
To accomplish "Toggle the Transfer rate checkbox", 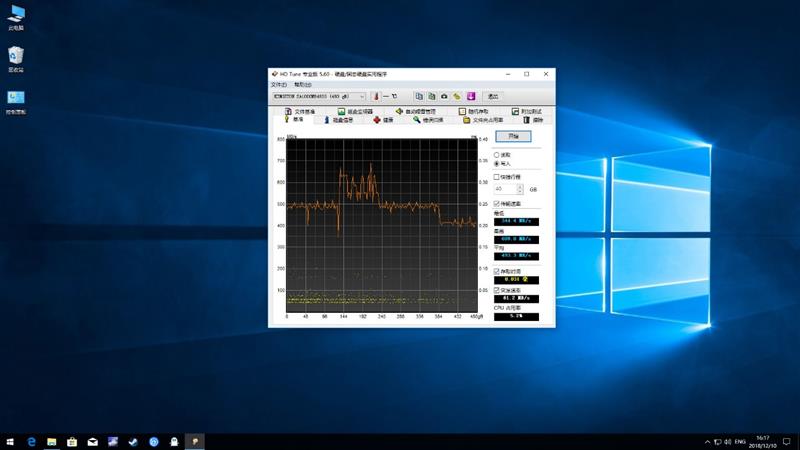I will coord(496,204).
